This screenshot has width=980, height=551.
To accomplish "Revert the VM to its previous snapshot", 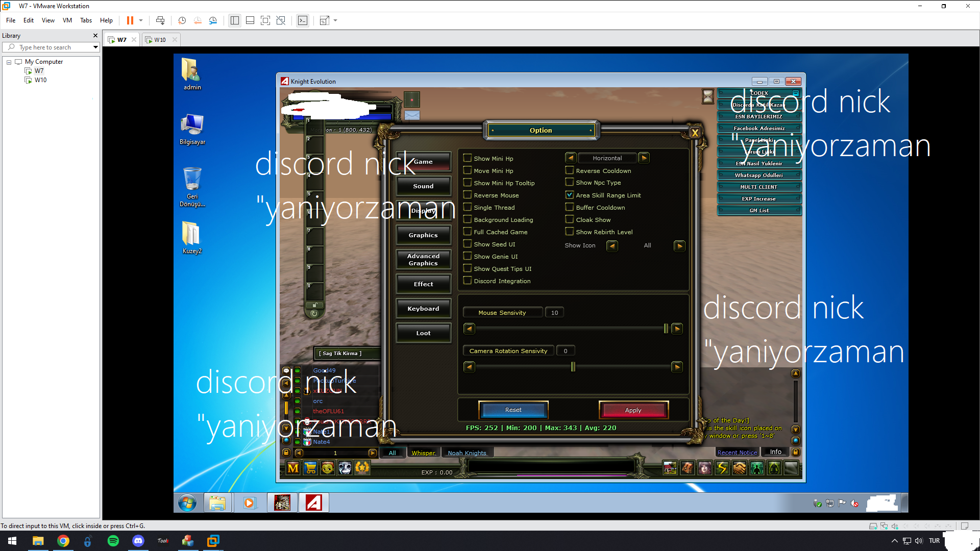I will coord(198,20).
